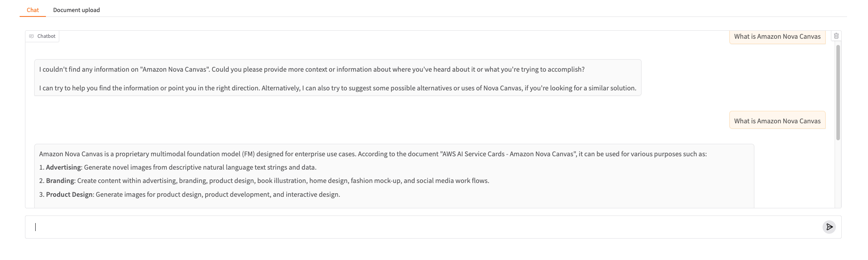Click the bold "Product Design" list item
This screenshot has width=868, height=260.
69,195
